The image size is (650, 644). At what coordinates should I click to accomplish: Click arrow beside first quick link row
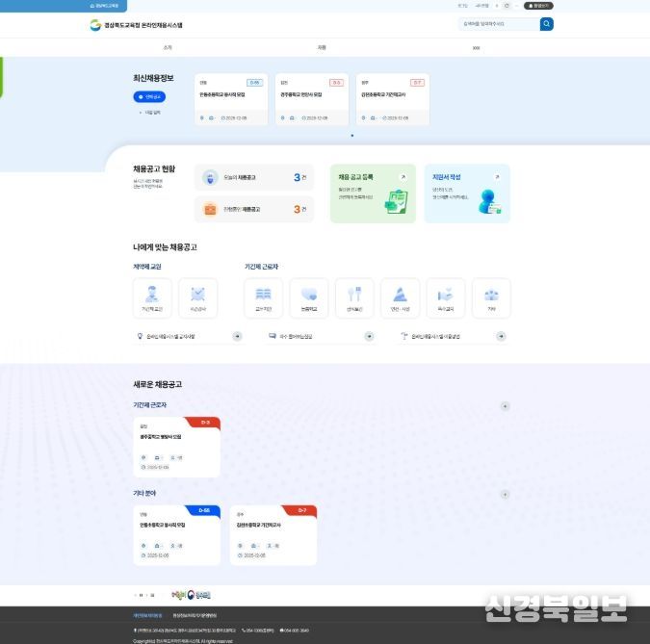coord(237,336)
